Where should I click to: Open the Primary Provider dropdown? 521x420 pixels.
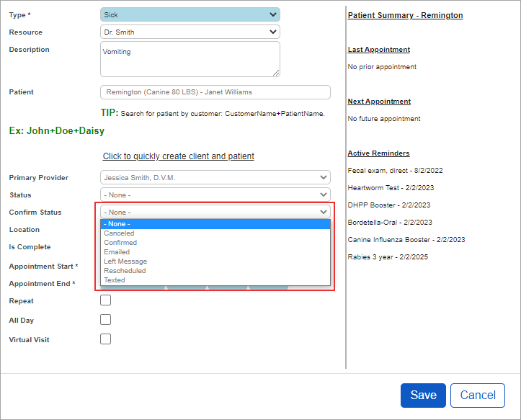[215, 177]
